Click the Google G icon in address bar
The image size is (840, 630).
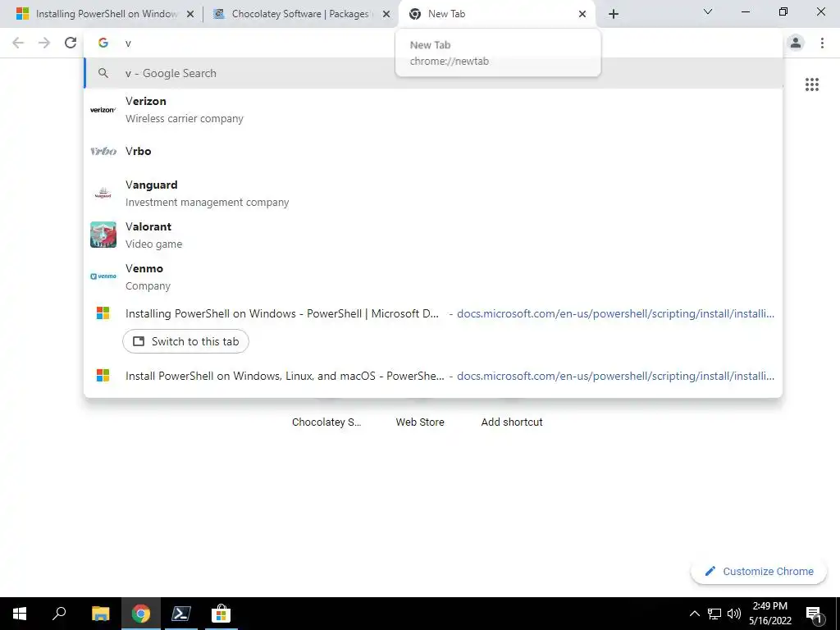tap(103, 43)
